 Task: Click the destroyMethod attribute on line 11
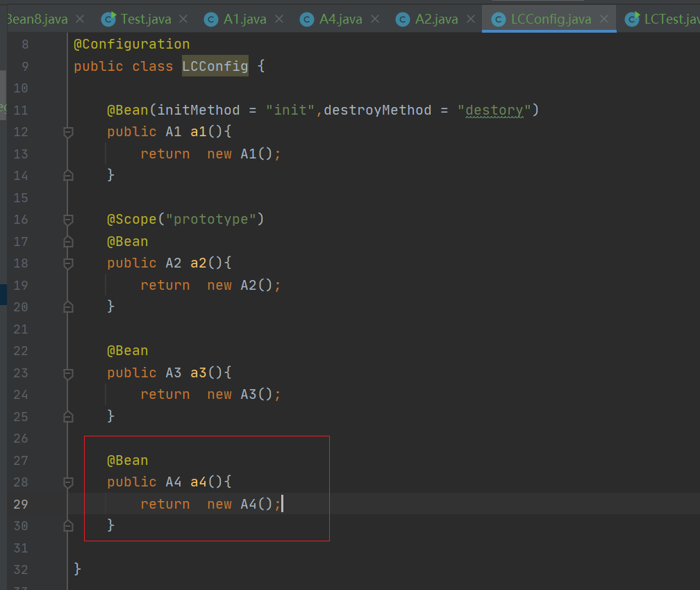(378, 110)
